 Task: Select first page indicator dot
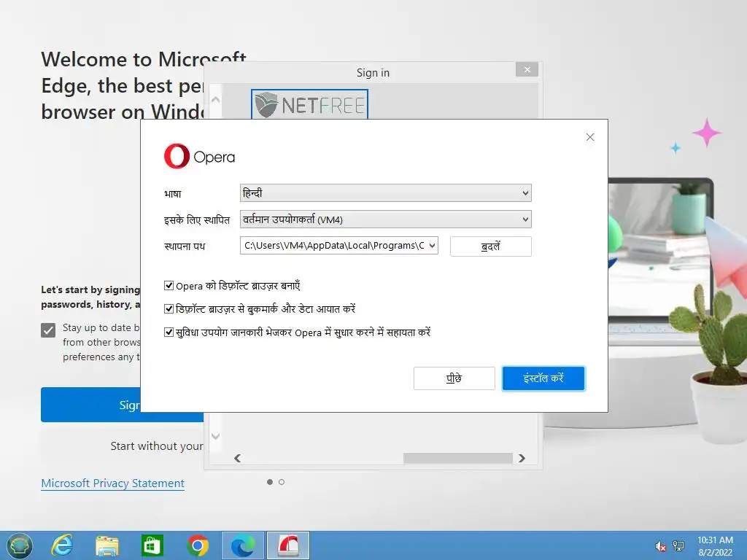click(x=270, y=482)
